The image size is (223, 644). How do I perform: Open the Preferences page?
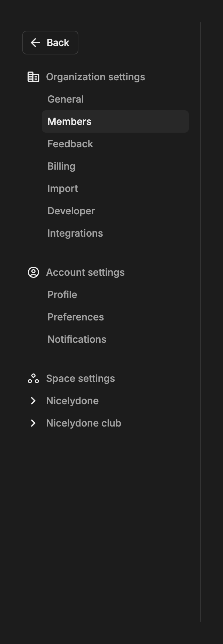pyautogui.click(x=76, y=317)
